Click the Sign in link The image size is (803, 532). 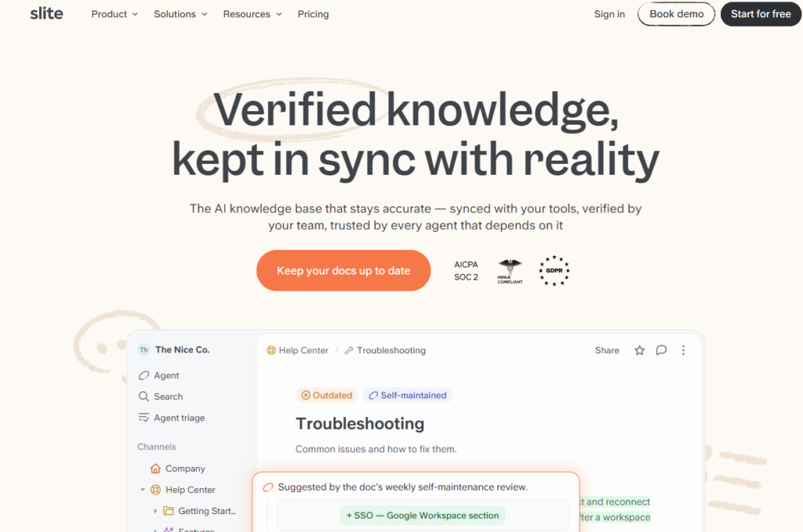point(609,14)
